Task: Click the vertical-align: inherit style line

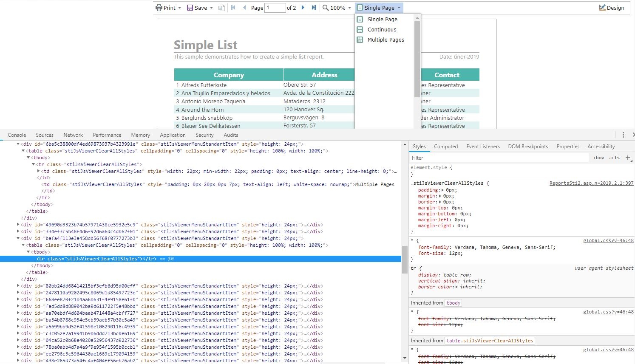Action: 451,281
